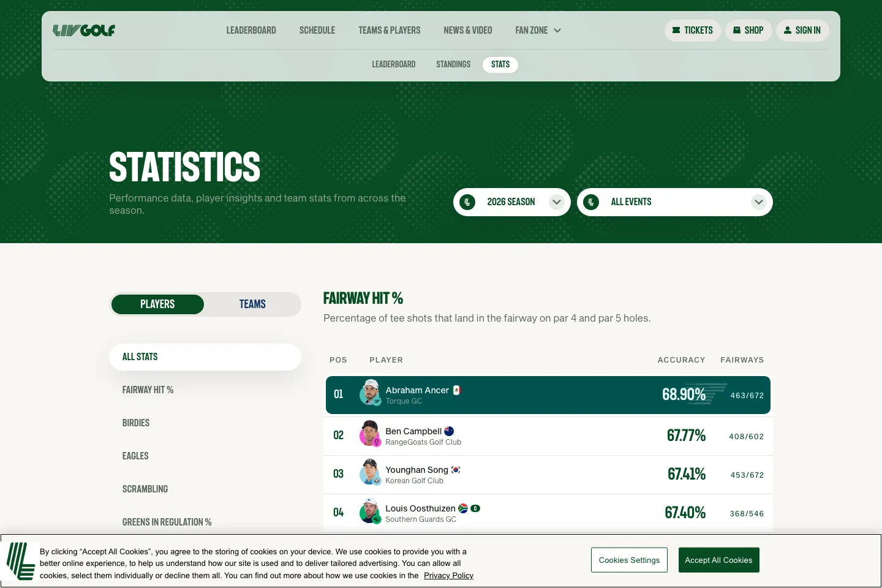Click the season selector round logo icon
This screenshot has width=882, height=588.
pyautogui.click(x=467, y=202)
